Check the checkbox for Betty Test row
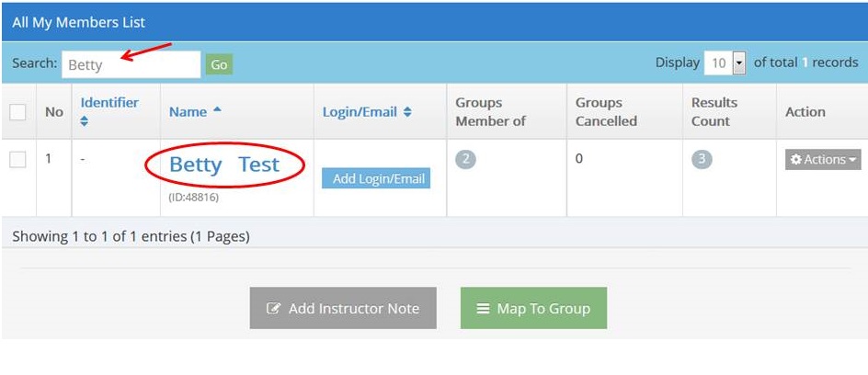Screen dimensions: 868x375 point(17,160)
